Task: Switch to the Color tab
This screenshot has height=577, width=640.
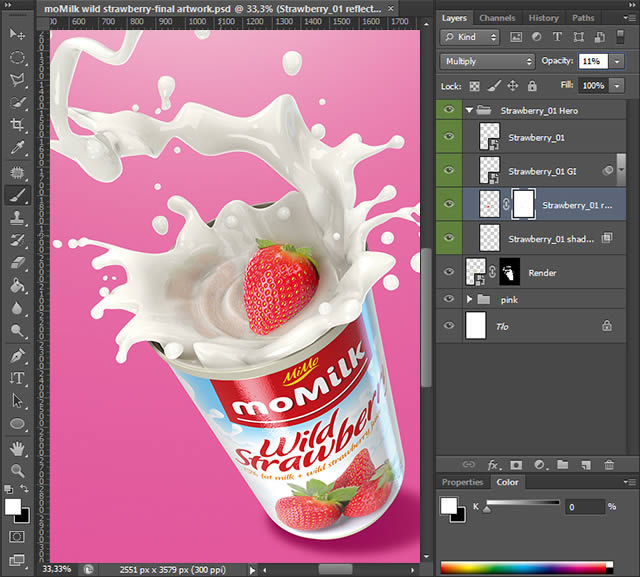Action: [507, 482]
